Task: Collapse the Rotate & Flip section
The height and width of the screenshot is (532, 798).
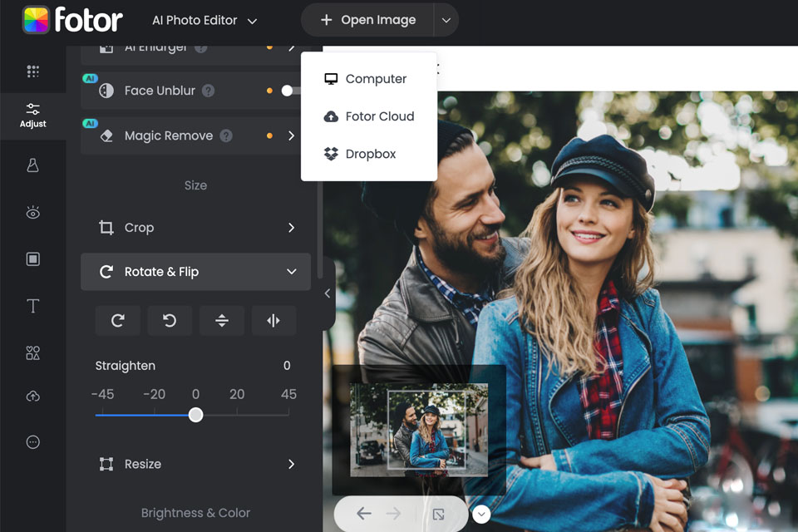Action: [x=291, y=272]
